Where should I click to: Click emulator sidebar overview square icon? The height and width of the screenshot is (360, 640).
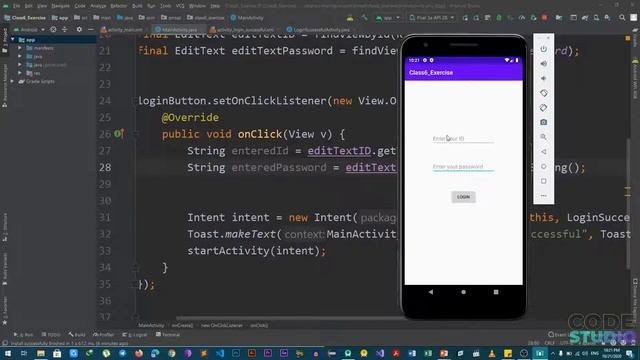coord(543,181)
